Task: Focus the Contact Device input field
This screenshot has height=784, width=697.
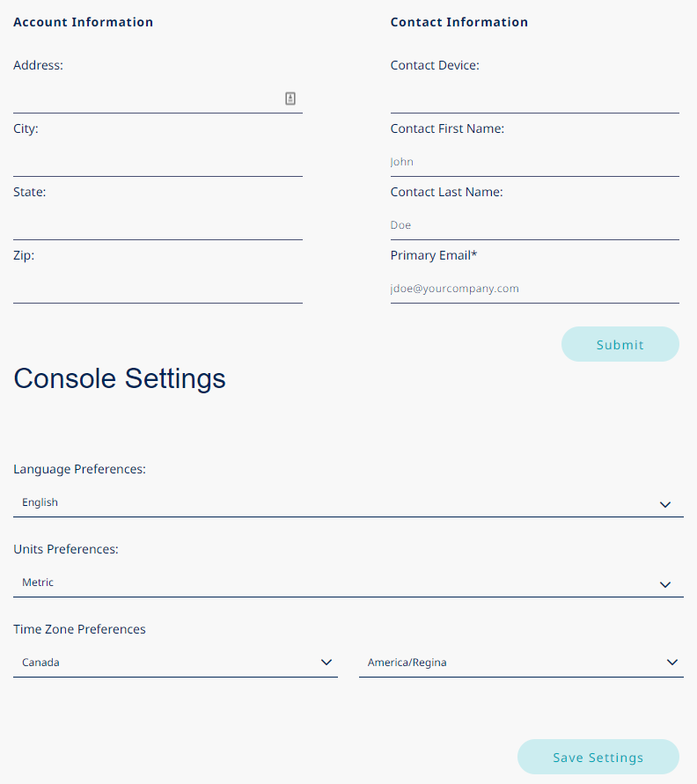Action: [534, 99]
